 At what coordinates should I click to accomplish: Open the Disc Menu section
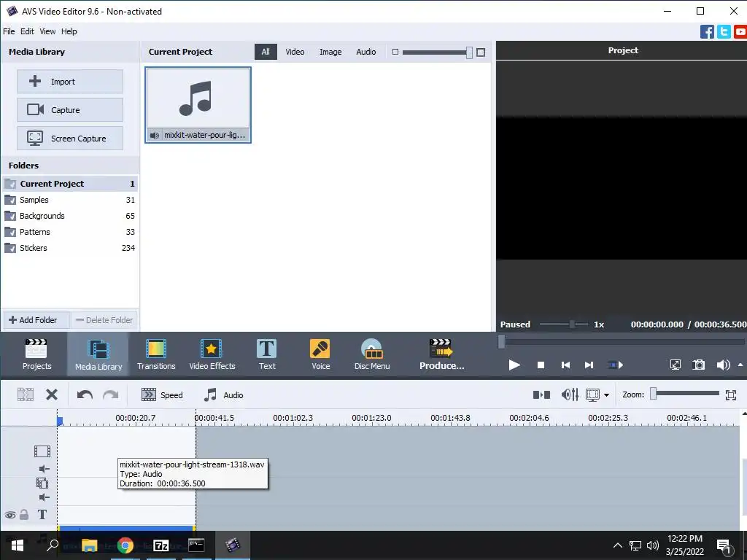pos(372,354)
